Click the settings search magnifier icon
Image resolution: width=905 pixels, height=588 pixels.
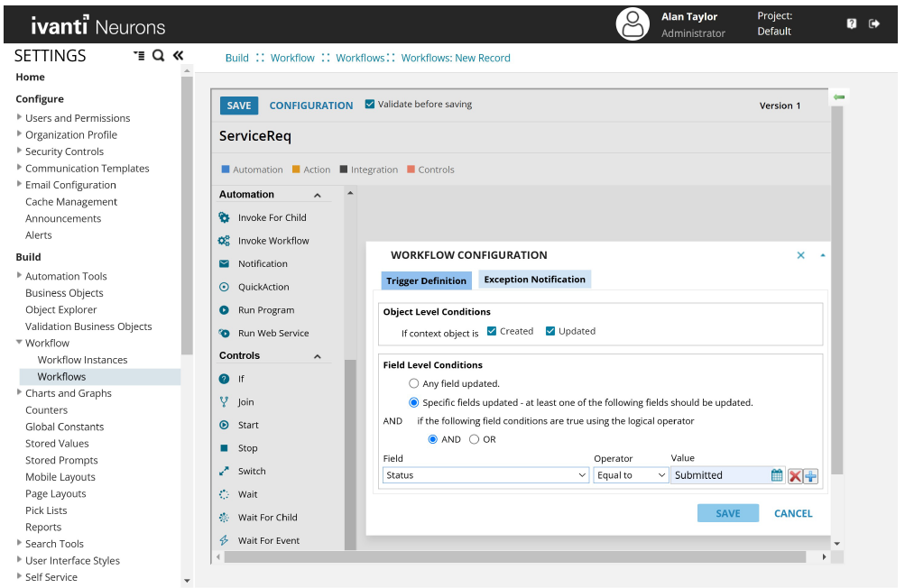(x=158, y=55)
